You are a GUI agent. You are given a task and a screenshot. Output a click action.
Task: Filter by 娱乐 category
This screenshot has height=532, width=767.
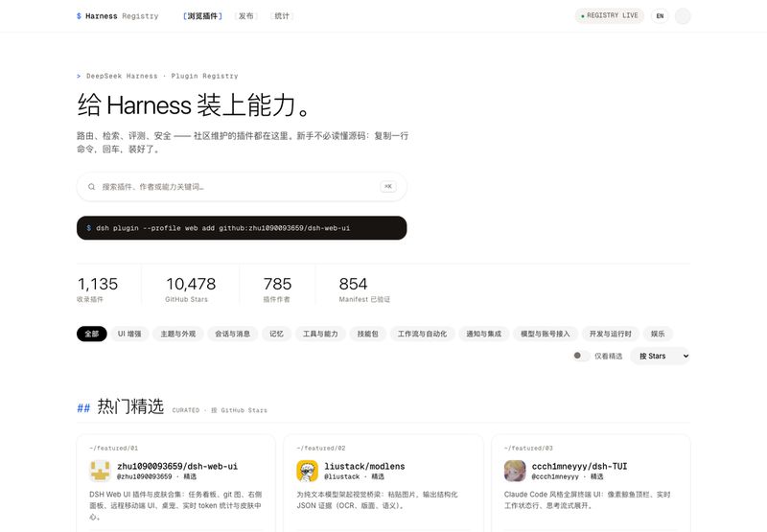click(x=658, y=334)
